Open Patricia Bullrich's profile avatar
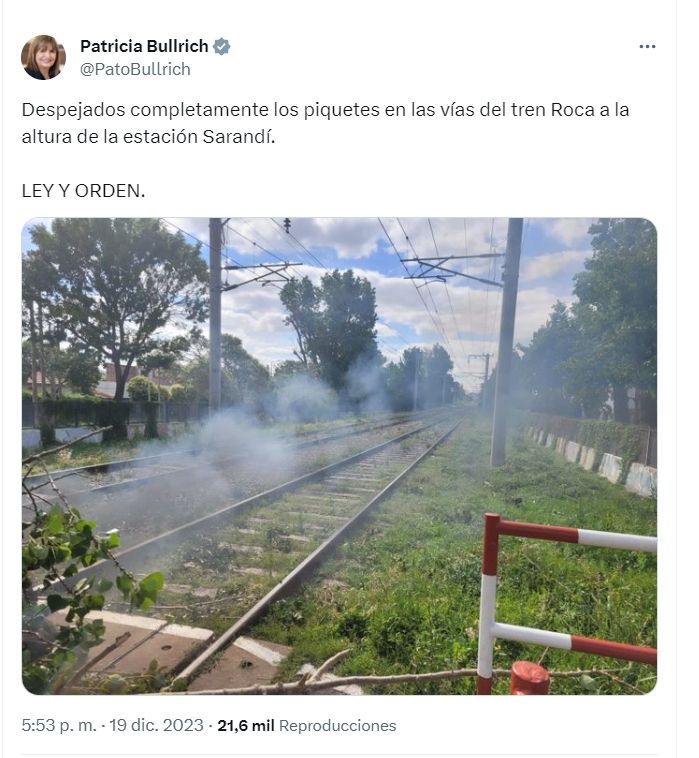The height and width of the screenshot is (758, 699). point(44,57)
